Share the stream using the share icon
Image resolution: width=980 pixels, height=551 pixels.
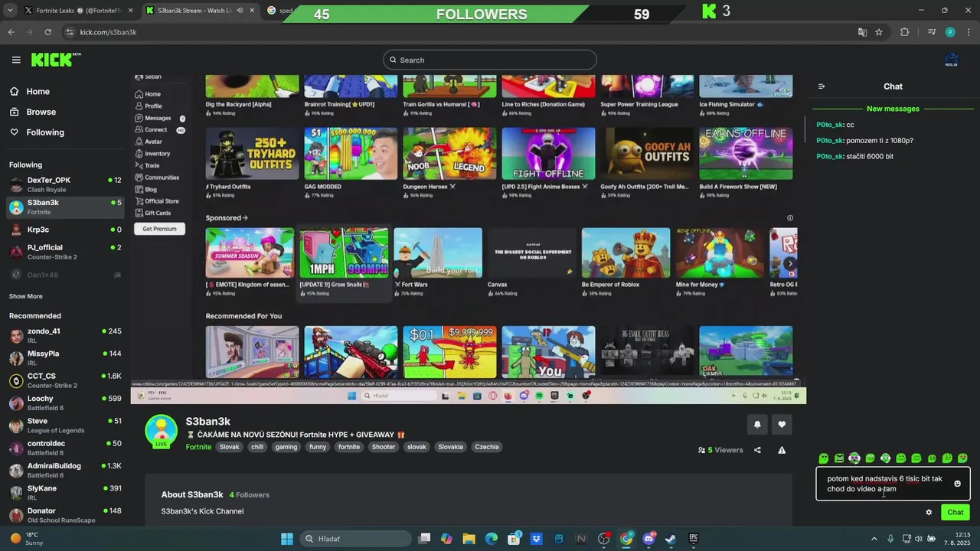[x=757, y=450]
